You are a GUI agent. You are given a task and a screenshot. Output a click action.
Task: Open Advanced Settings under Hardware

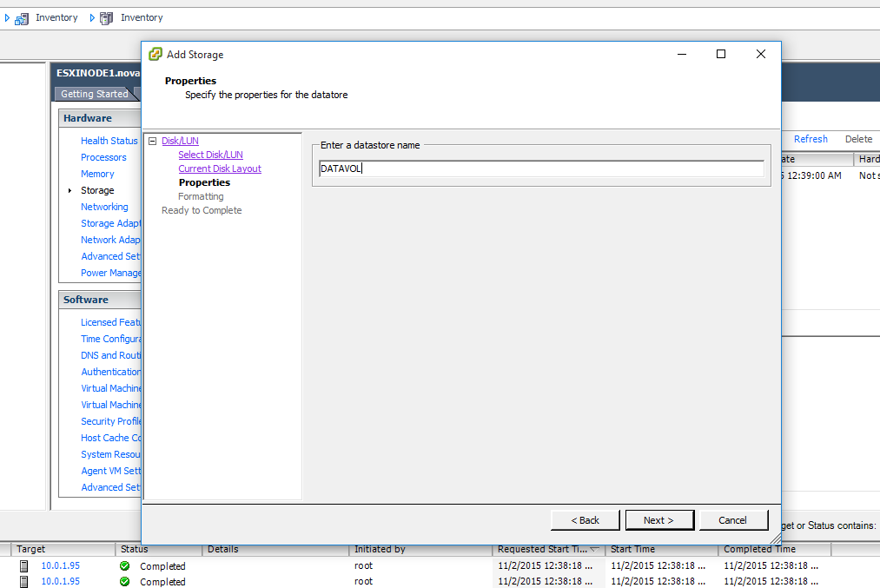pos(110,256)
